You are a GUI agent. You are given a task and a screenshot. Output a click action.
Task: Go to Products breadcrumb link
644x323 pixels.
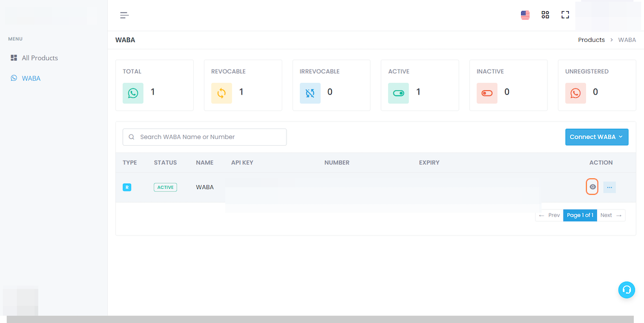(591, 40)
